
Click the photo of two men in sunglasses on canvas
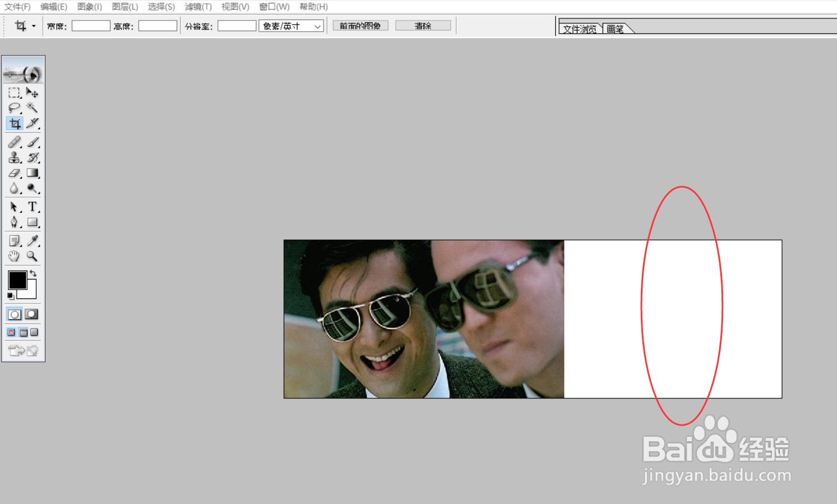pos(424,319)
